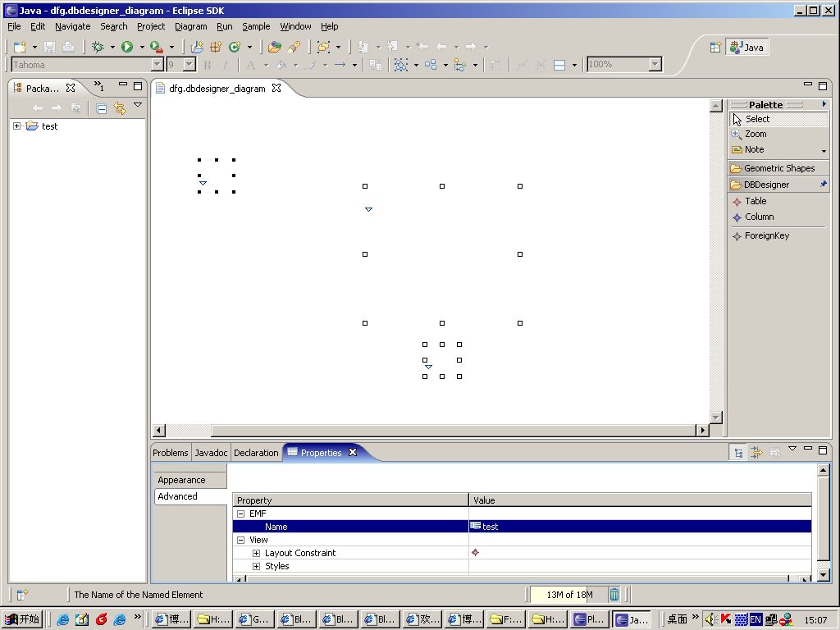Open the File menu
The image size is (840, 630).
click(14, 26)
